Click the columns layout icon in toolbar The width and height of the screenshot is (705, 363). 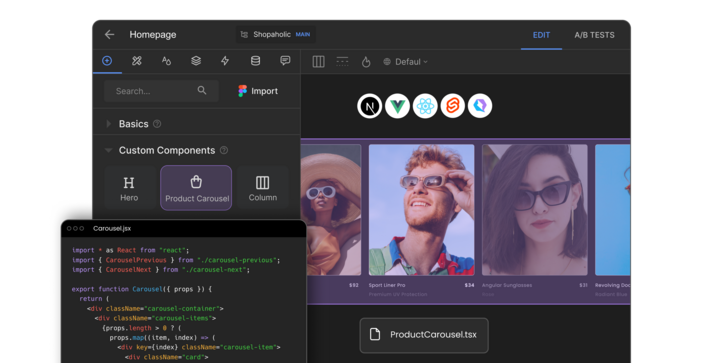pos(318,62)
